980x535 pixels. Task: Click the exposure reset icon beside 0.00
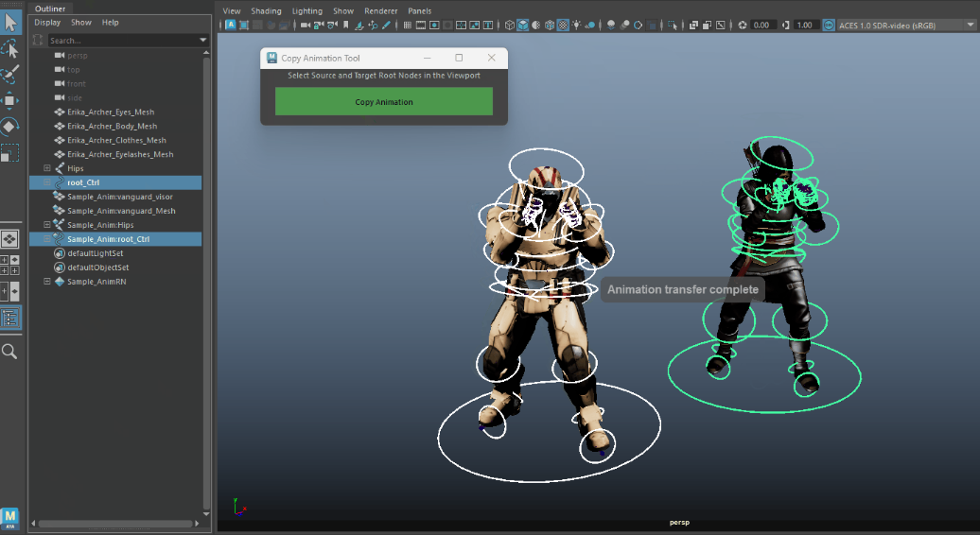pos(743,25)
